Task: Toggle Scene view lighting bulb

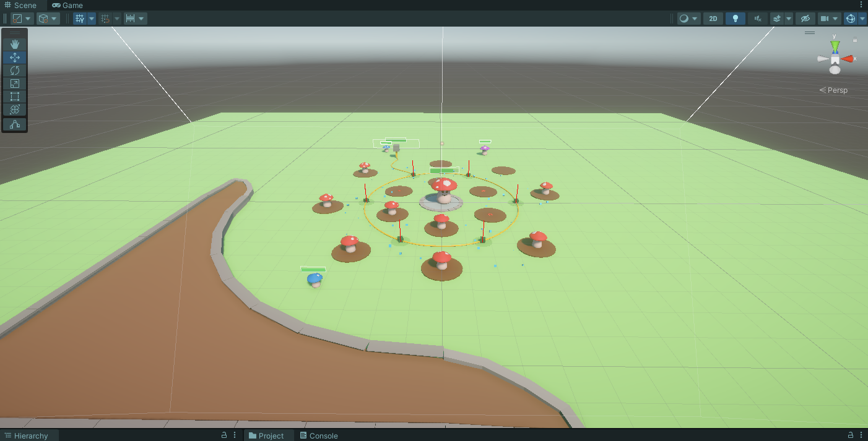Action: [735, 18]
